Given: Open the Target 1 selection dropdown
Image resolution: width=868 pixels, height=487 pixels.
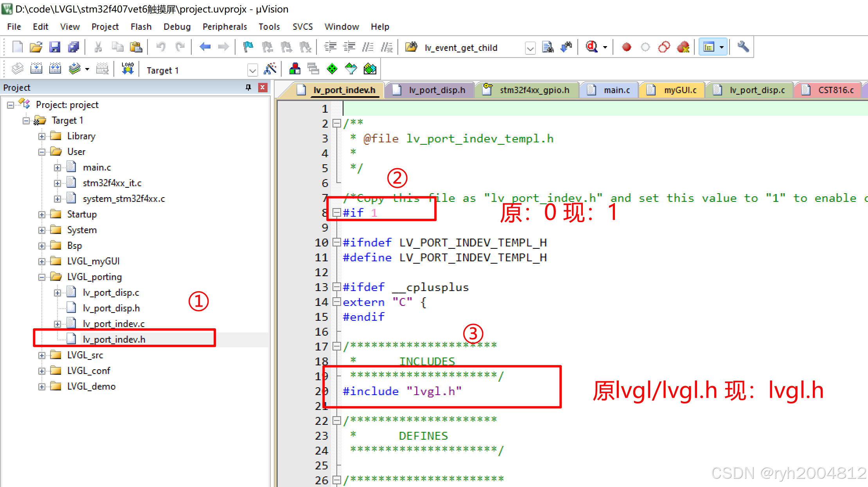Looking at the screenshot, I should pos(252,70).
